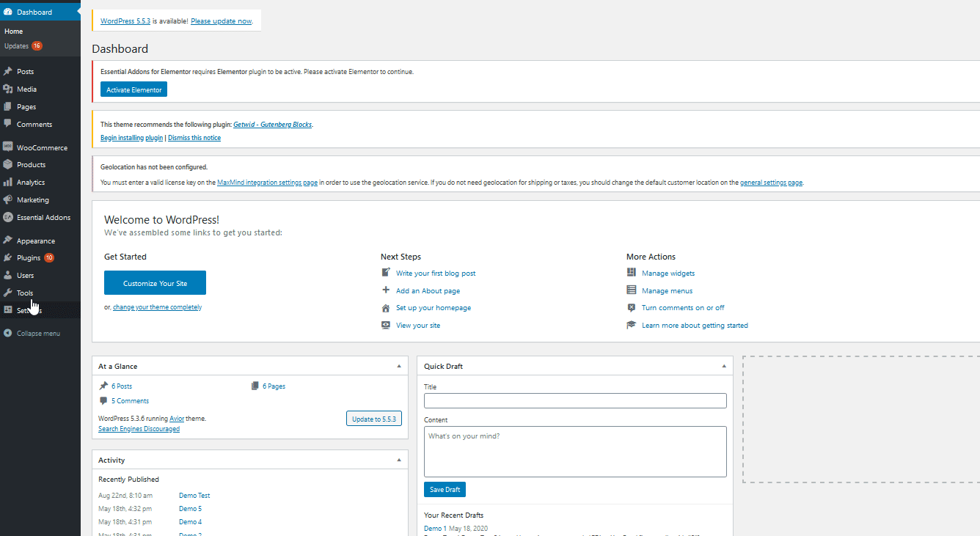This screenshot has height=536, width=980.
Task: Collapse the admin sidebar menu
Action: click(x=32, y=334)
